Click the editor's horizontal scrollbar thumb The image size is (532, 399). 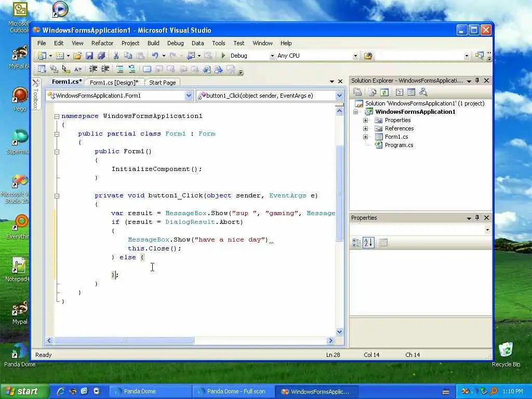[x=124, y=340]
